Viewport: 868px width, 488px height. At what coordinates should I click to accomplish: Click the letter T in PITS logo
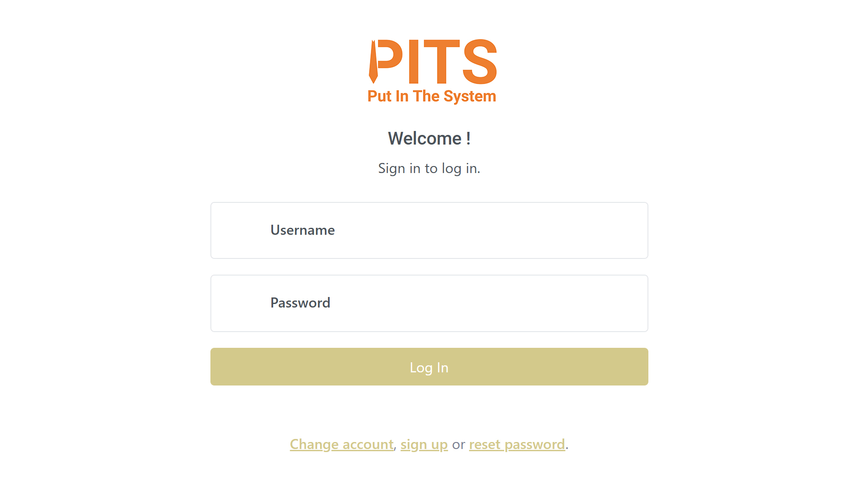point(441,62)
